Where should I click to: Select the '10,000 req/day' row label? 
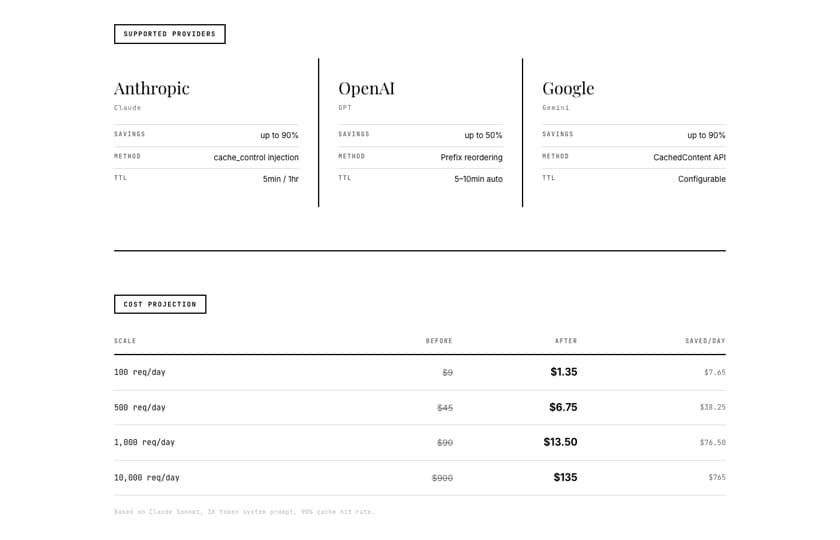[147, 478]
